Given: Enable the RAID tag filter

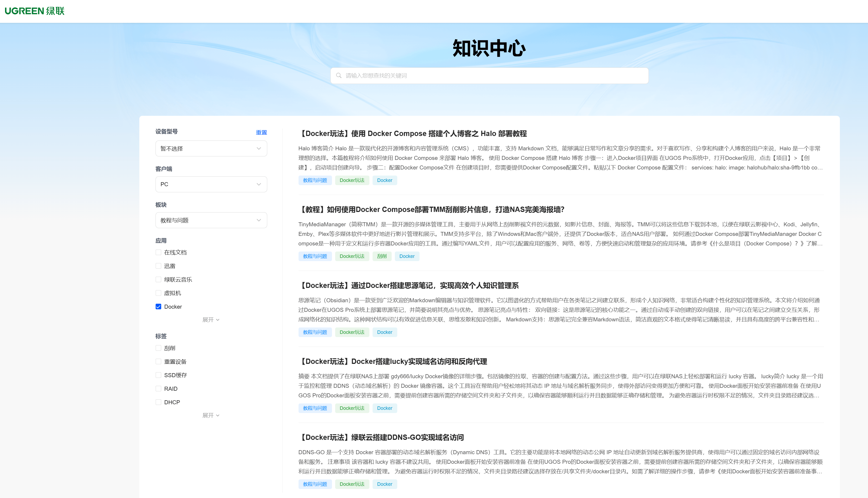Looking at the screenshot, I should 159,389.
